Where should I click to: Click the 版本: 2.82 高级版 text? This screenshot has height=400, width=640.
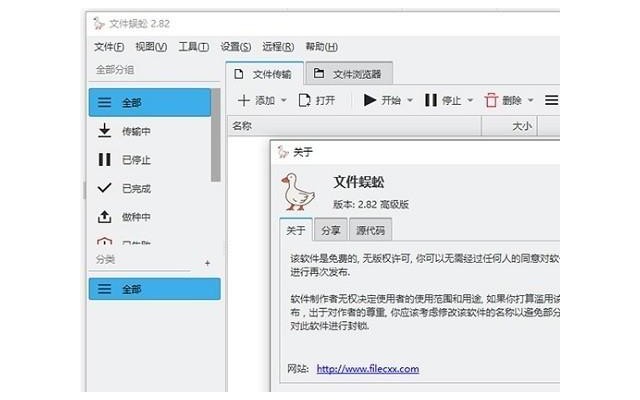click(371, 204)
